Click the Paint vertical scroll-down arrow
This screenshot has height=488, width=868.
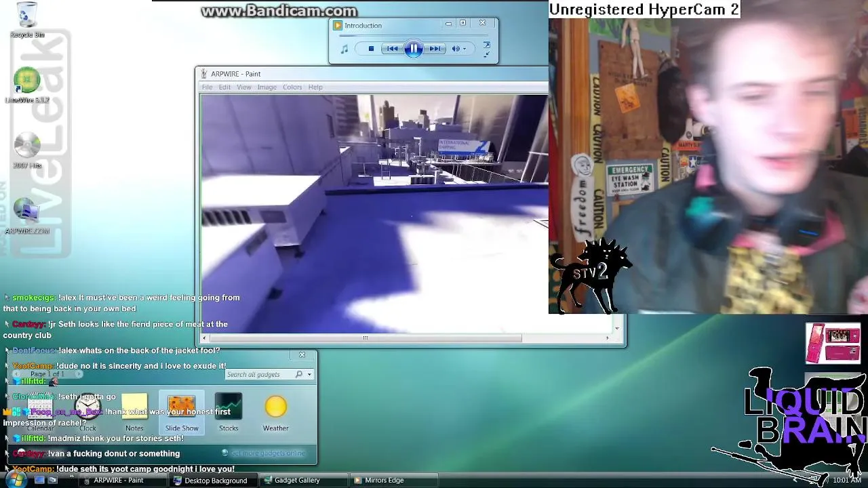(x=616, y=328)
